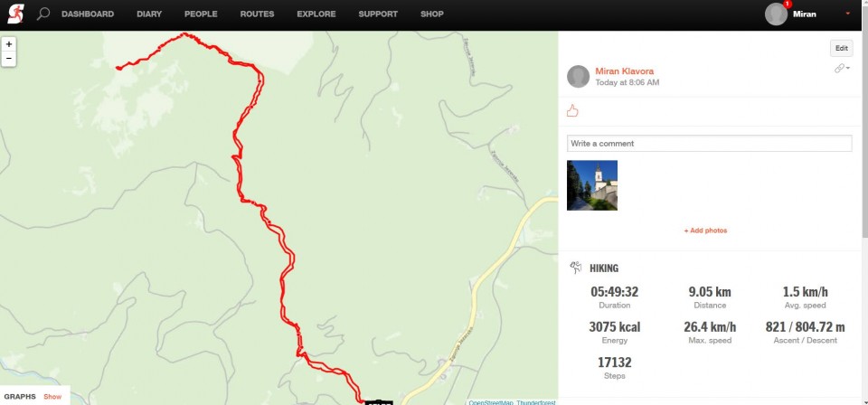Expand the Miran account dropdown arrow
The width and height of the screenshot is (868, 405).
click(x=847, y=14)
